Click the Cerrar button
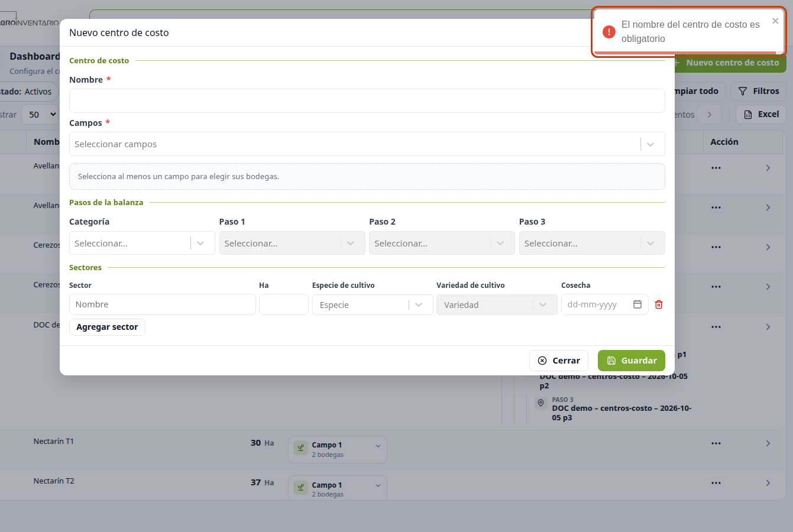 (559, 361)
